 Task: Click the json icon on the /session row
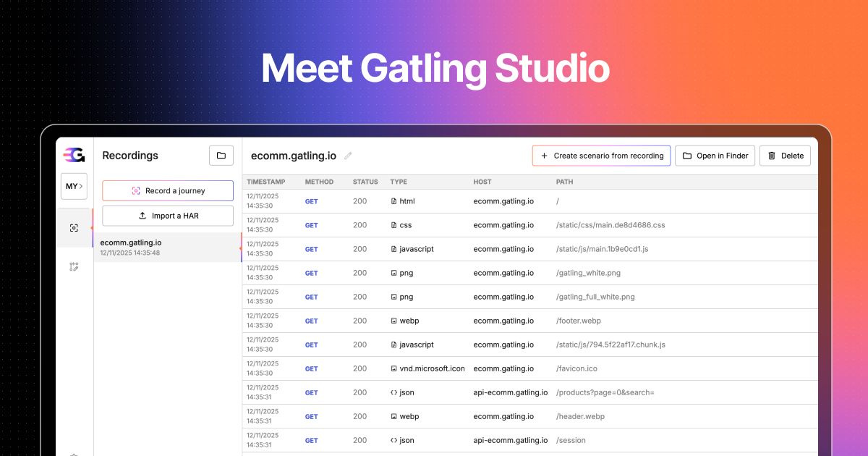(x=392, y=440)
